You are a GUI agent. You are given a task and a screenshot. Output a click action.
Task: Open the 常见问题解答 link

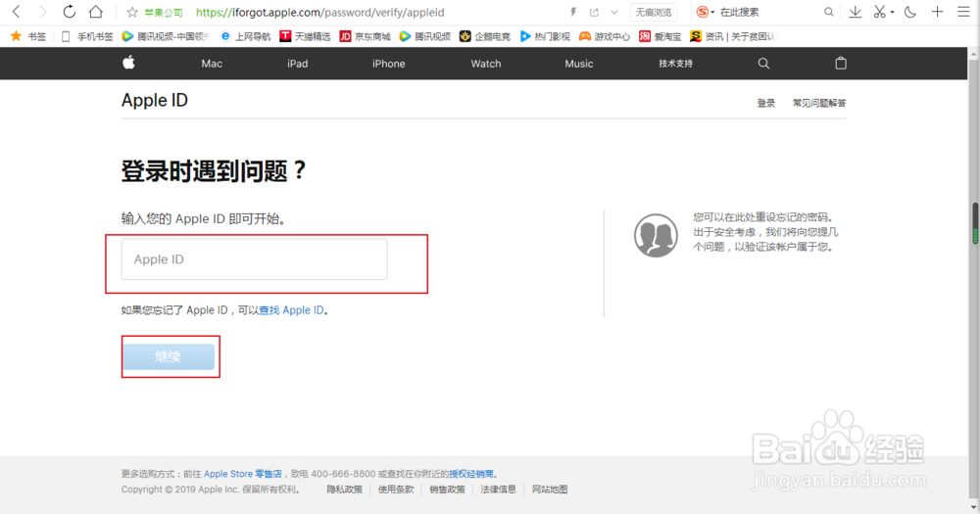[819, 103]
